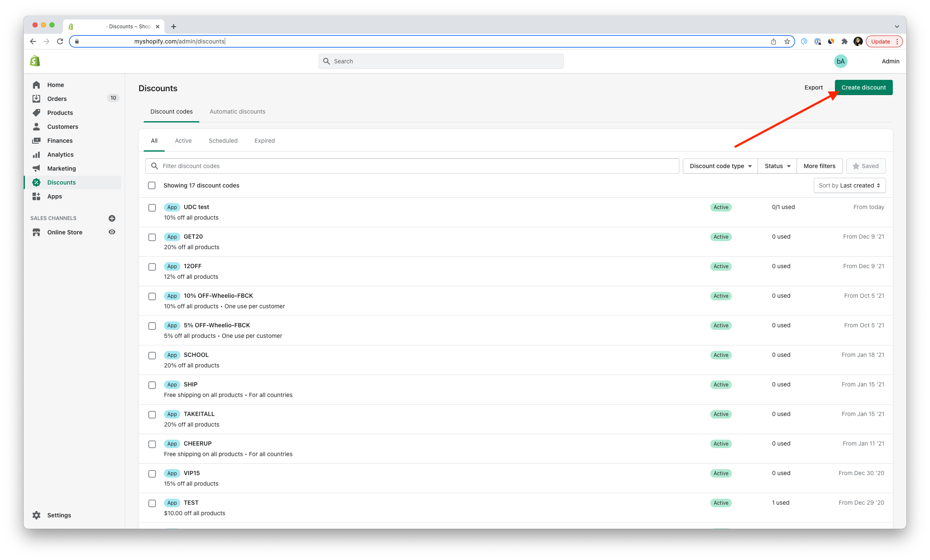Click the Shopify logo icon
This screenshot has width=930, height=560.
click(x=35, y=61)
